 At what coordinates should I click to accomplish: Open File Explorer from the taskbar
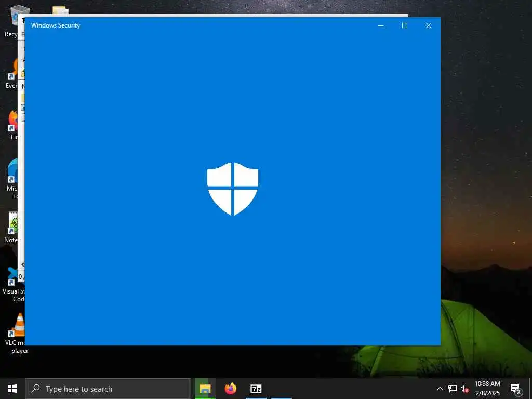[205, 389]
